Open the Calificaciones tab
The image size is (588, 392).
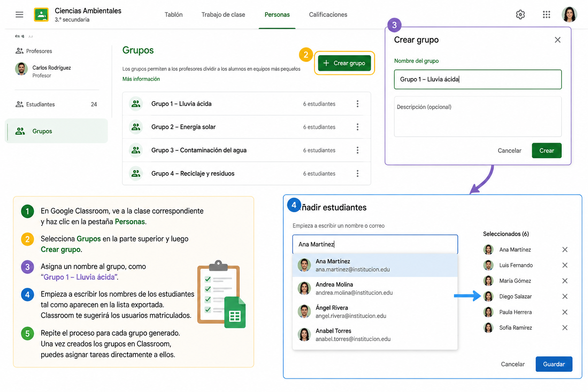coord(328,15)
